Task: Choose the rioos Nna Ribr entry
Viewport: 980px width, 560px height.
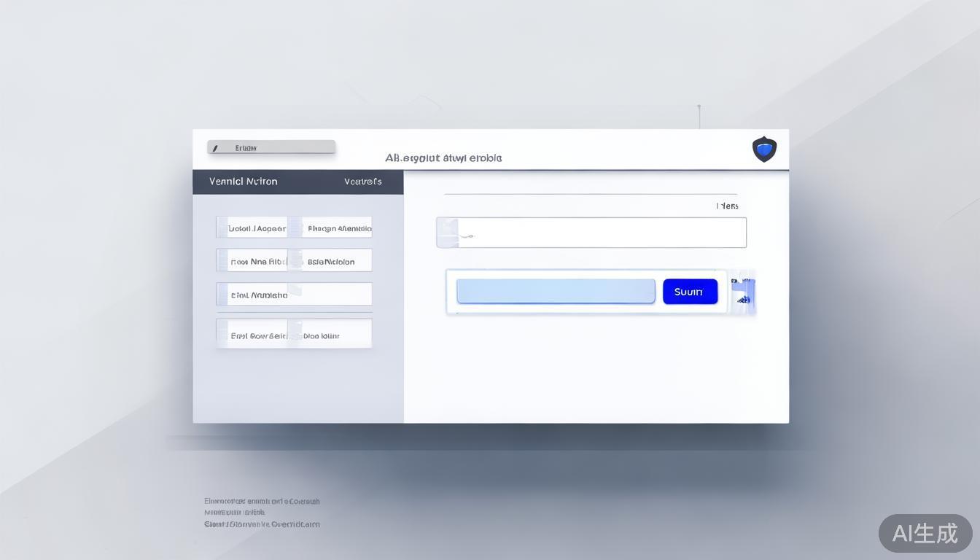Action: click(x=258, y=261)
